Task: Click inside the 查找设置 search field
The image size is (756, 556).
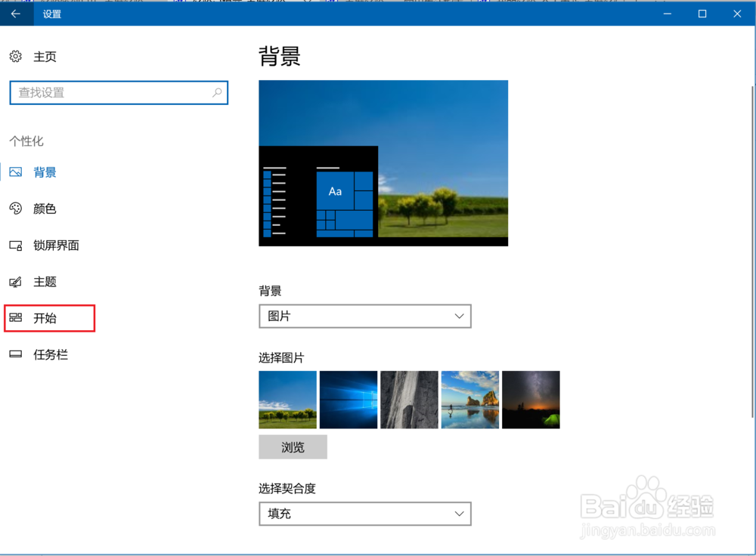Action: point(113,92)
